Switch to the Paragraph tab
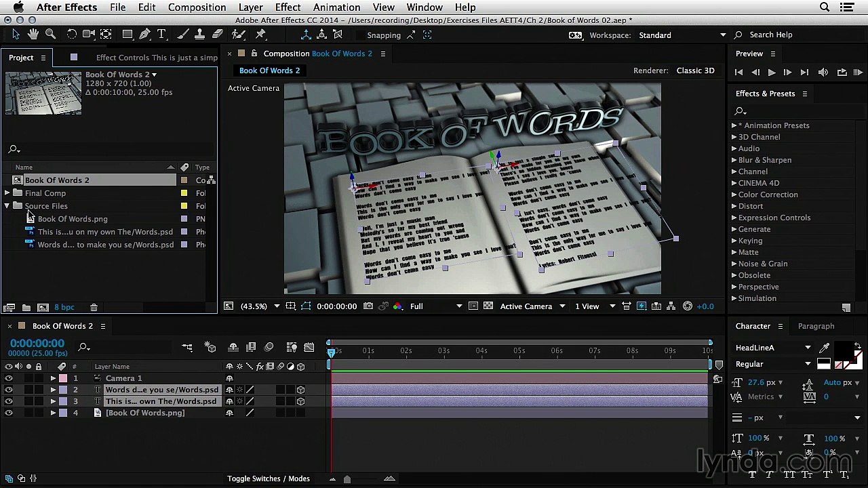This screenshot has height=488, width=868. point(816,326)
